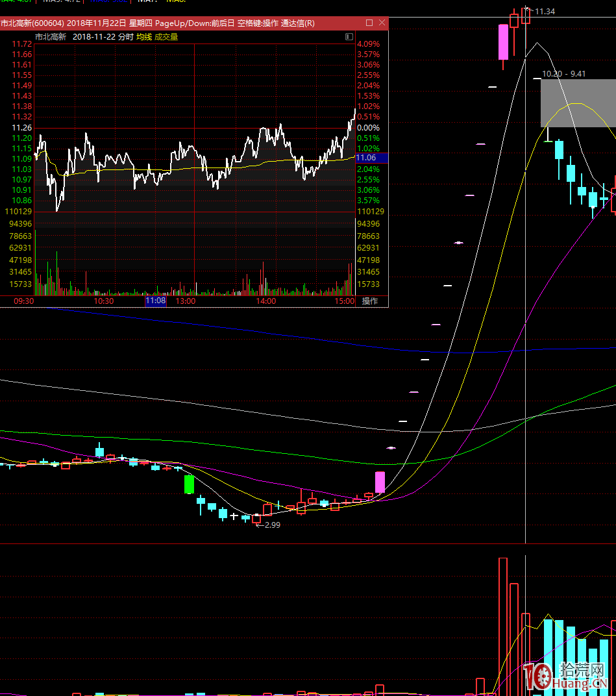
Task: Close the 市北高新 intraday popup window
Action: 382,23
